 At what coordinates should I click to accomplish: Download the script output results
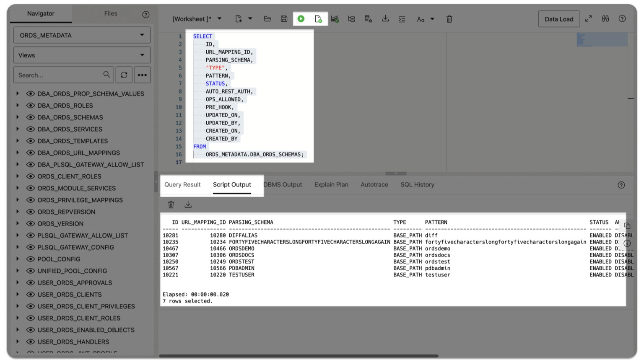click(188, 204)
